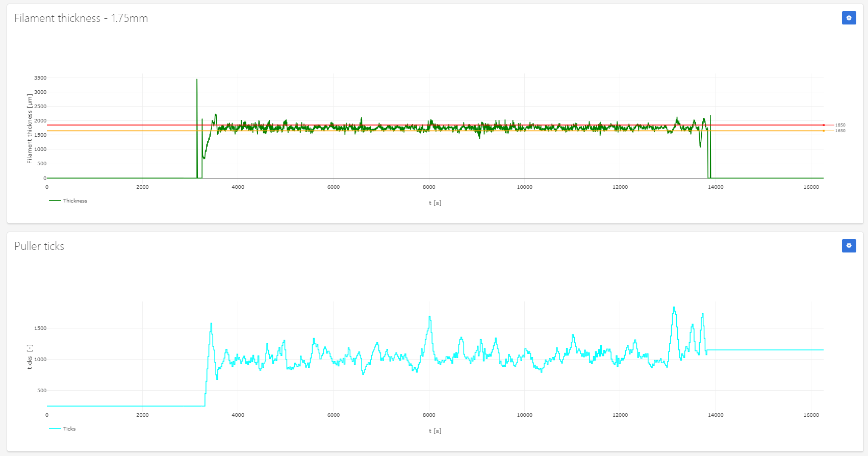This screenshot has width=868, height=456.
Task: Open settings gear for Puller ticks chart
Action: (x=849, y=246)
